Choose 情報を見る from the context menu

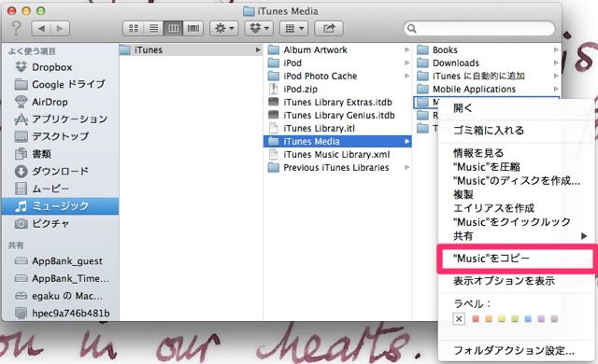coord(517,153)
